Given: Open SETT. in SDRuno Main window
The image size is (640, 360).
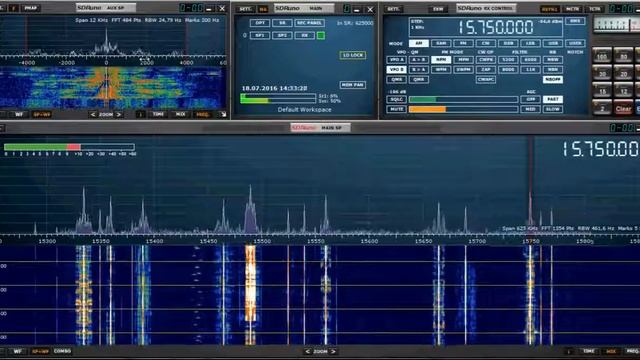Looking at the screenshot, I should pyautogui.click(x=245, y=9).
